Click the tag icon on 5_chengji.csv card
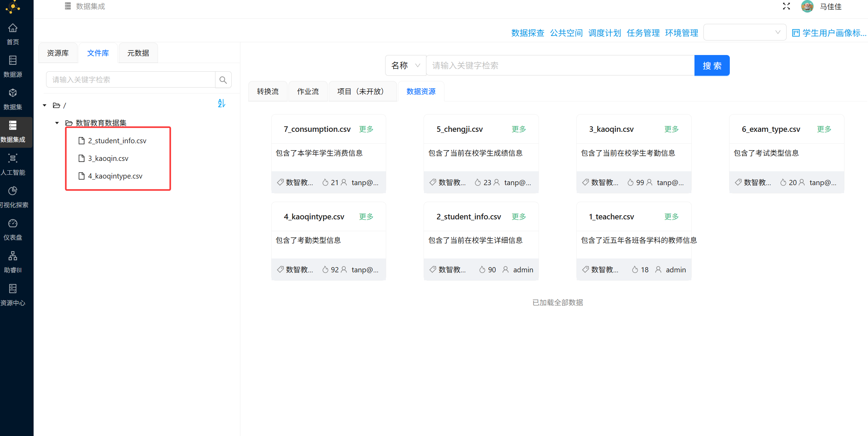Screen dimensions: 868x436 433,182
